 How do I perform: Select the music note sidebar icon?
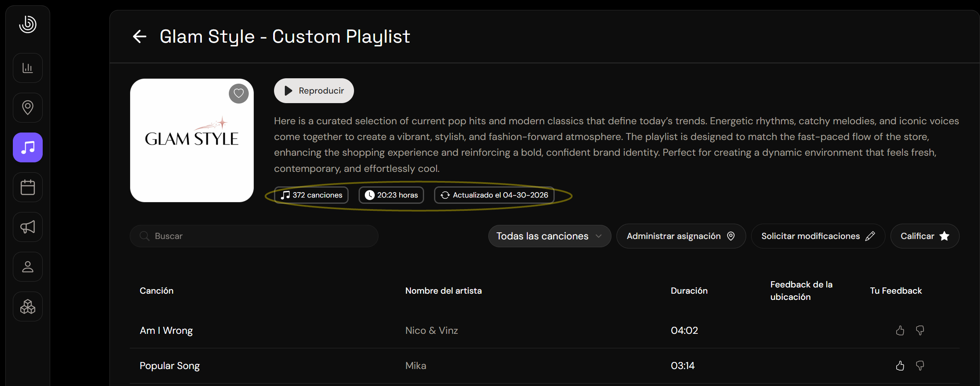(x=28, y=147)
